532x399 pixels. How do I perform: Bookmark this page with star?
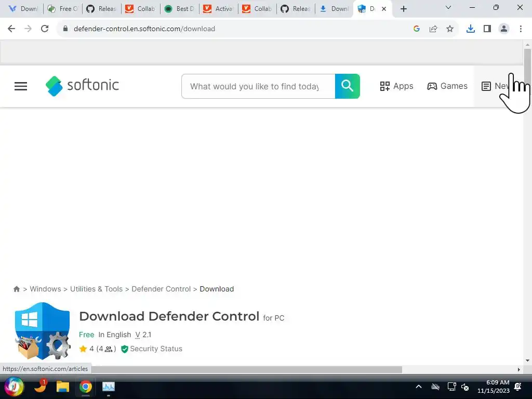450,29
